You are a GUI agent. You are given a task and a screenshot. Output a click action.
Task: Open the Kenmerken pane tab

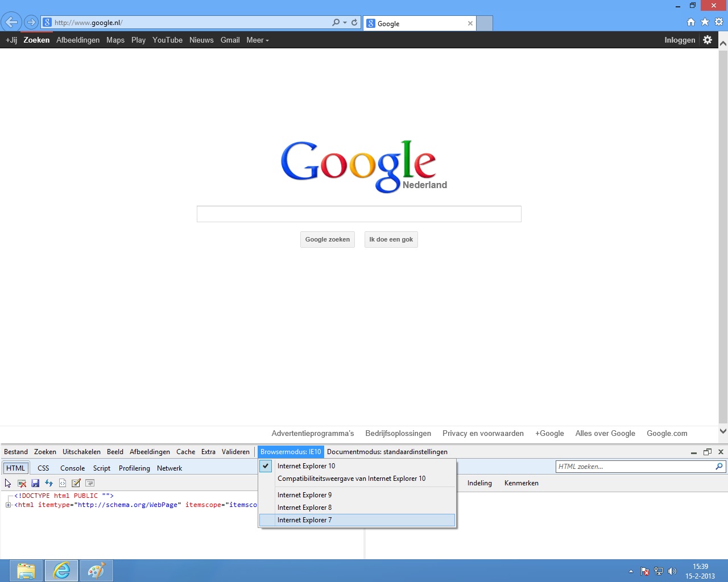(x=521, y=483)
